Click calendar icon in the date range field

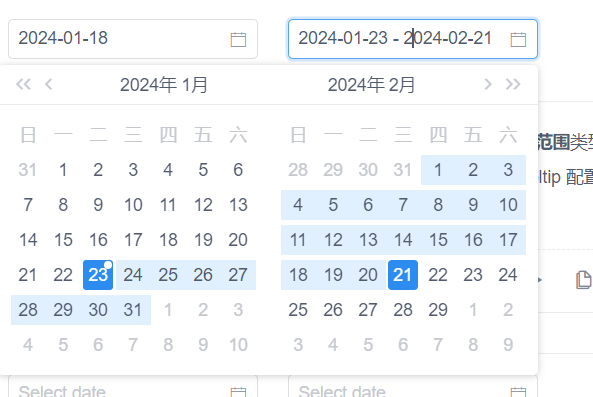(518, 39)
